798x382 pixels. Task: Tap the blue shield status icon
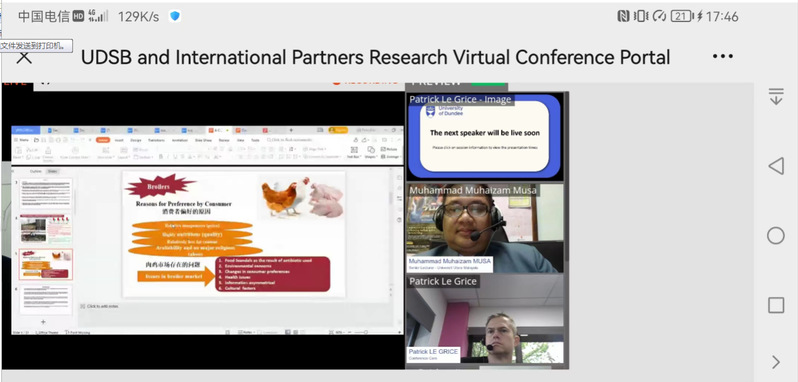point(175,16)
